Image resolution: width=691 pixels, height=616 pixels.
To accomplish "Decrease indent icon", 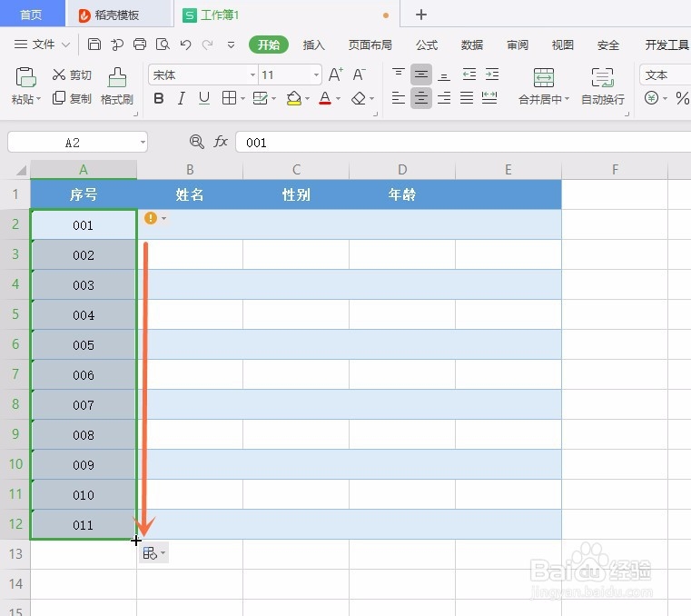I will click(469, 75).
